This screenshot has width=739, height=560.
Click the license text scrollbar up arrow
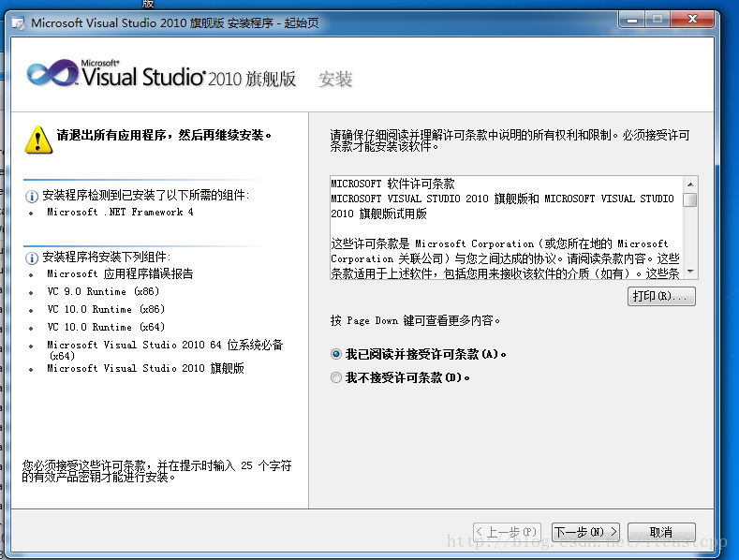click(690, 184)
